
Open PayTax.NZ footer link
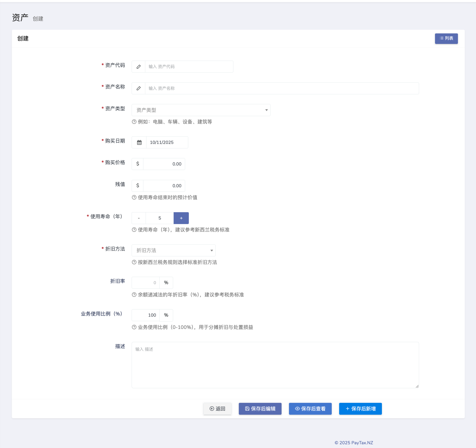coord(362,443)
